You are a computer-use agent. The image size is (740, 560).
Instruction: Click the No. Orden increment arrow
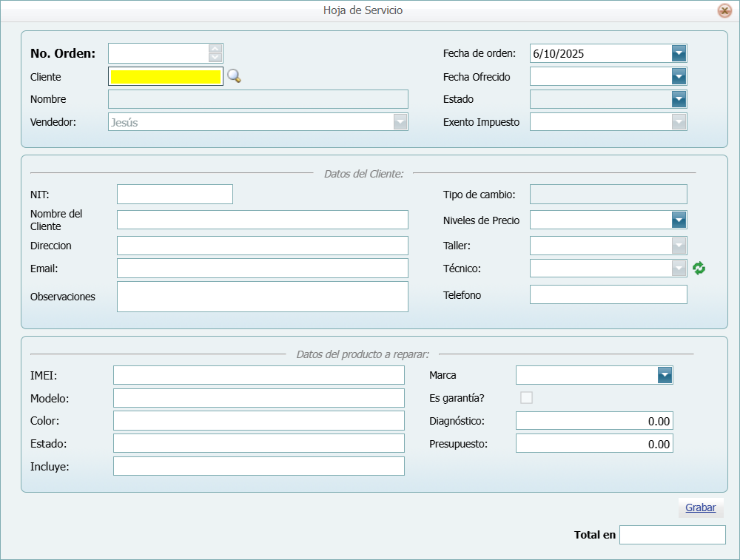point(215,49)
